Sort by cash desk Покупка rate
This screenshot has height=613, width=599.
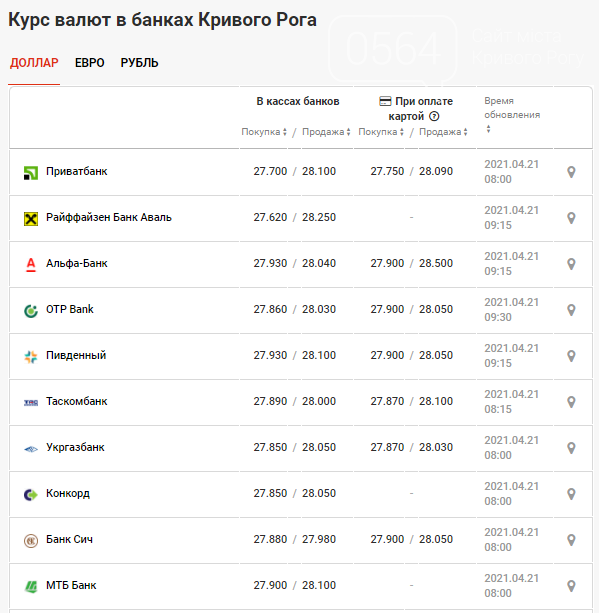264,132
